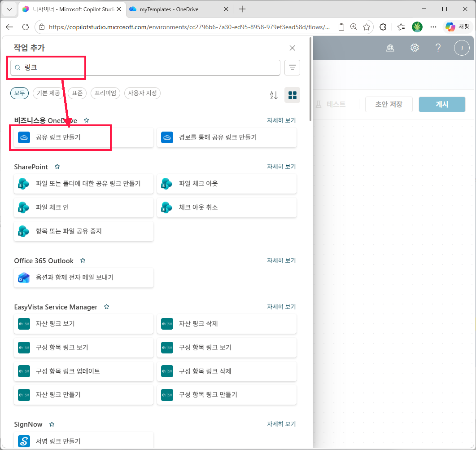Select the 모두 filter chip

(19, 93)
